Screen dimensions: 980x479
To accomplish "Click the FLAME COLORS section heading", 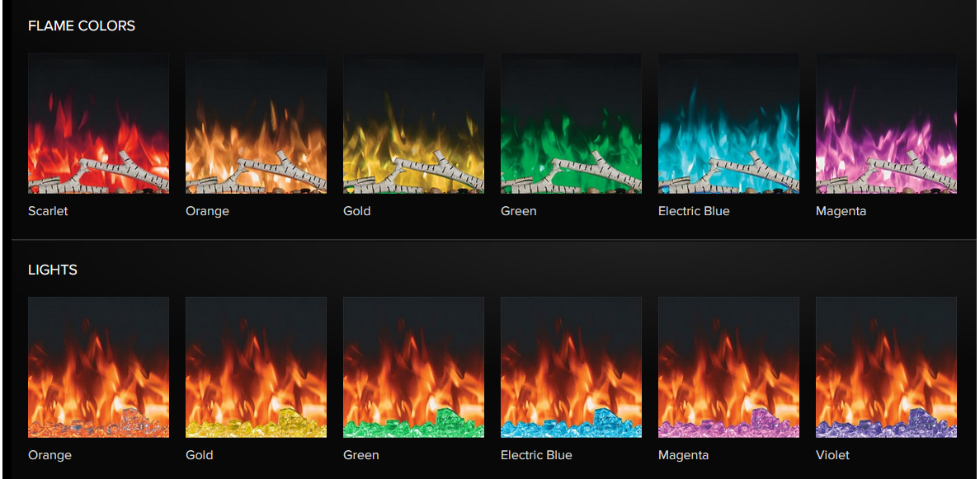I will (81, 26).
